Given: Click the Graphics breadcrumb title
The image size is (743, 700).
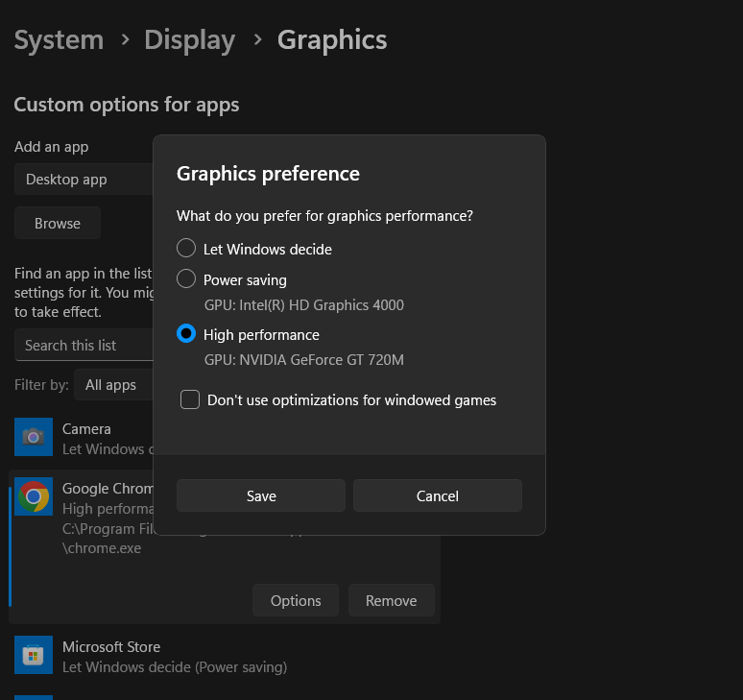Looking at the screenshot, I should [332, 40].
